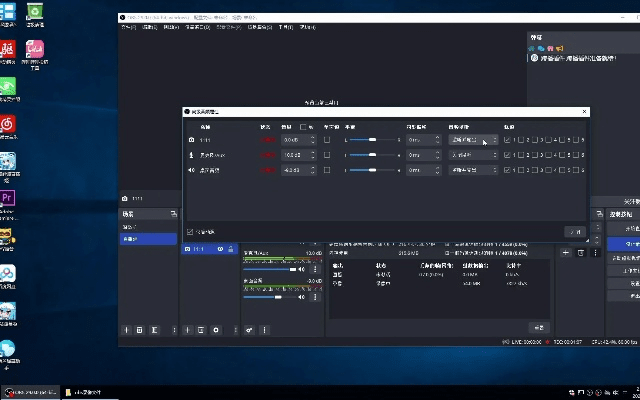The image size is (640, 400).
Task: Open the 文件(F) menu in OBS
Action: point(128,28)
